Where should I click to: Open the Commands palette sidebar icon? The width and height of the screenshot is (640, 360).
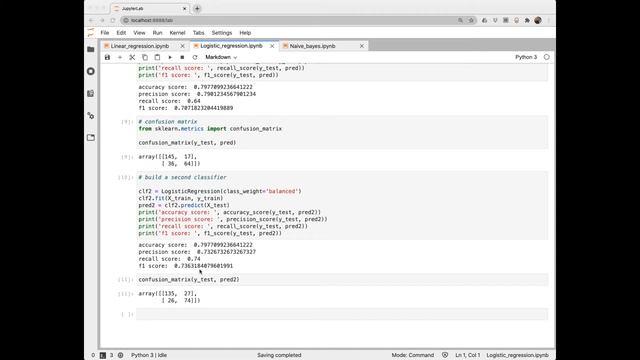(91, 93)
